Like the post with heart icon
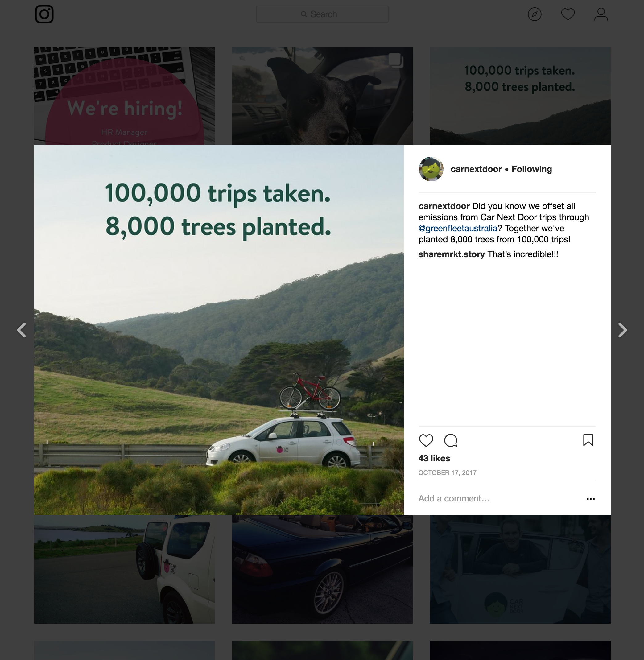644x660 pixels. click(x=426, y=440)
